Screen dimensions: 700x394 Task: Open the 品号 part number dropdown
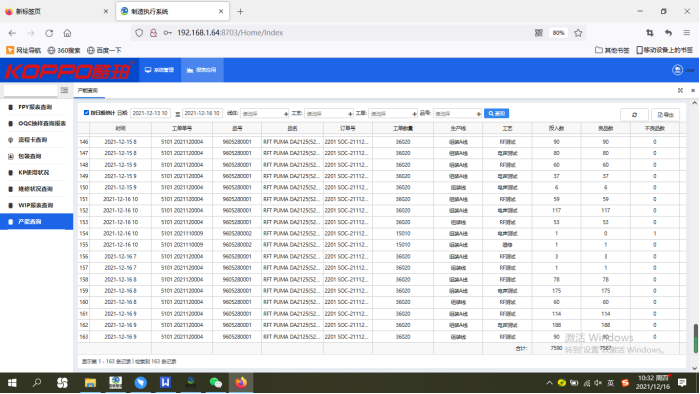[457, 114]
